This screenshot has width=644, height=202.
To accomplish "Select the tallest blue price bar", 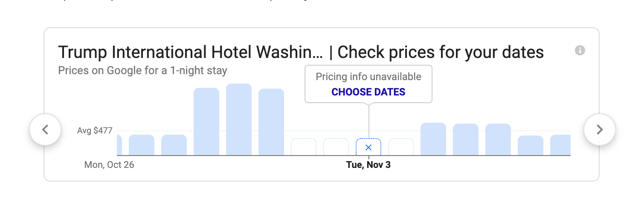I will [239, 119].
